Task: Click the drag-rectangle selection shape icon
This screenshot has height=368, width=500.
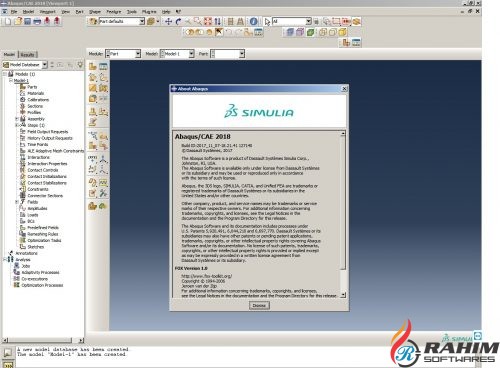Action: [336, 22]
